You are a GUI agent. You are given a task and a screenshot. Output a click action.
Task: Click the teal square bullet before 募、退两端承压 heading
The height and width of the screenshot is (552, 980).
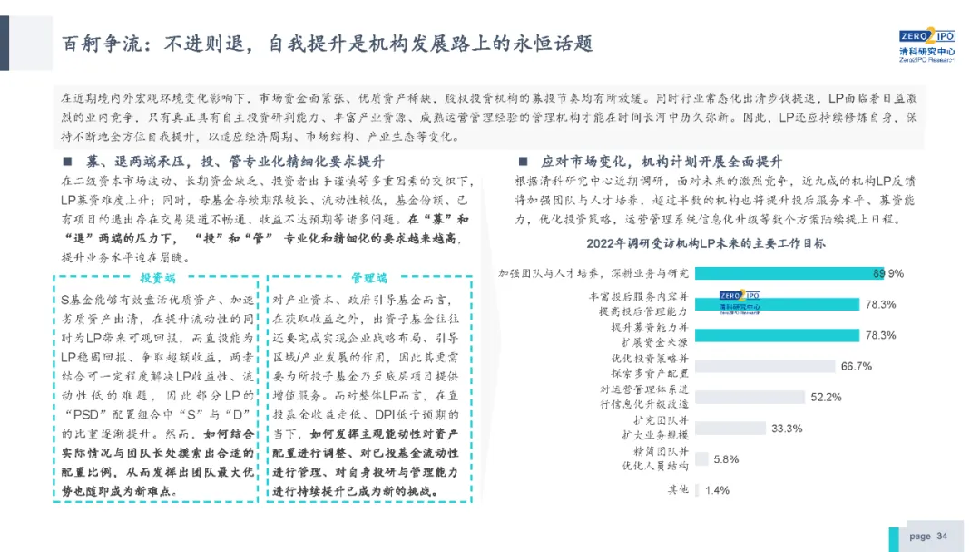[x=66, y=163]
